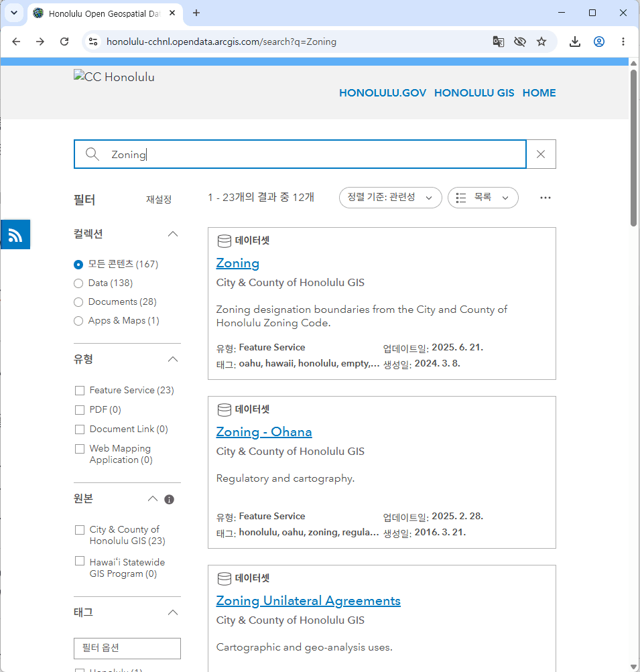Open the tab search dropdown arrow
This screenshot has width=640, height=672.
point(13,13)
